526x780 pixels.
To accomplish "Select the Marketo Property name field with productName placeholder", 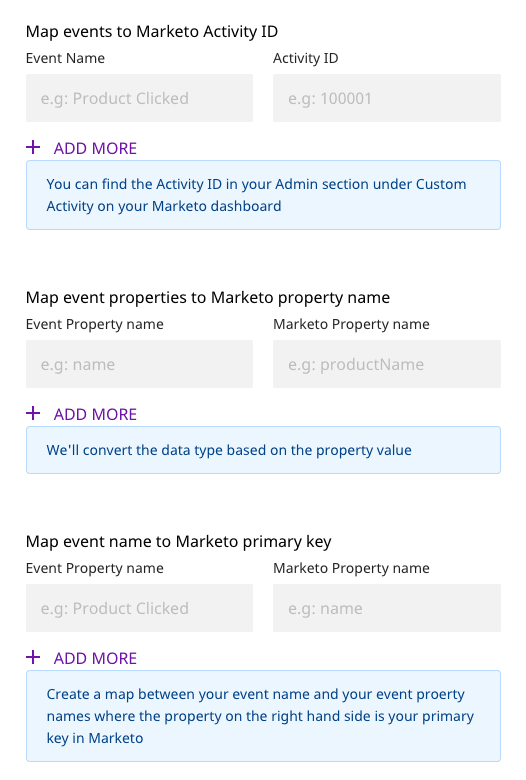I will (387, 364).
